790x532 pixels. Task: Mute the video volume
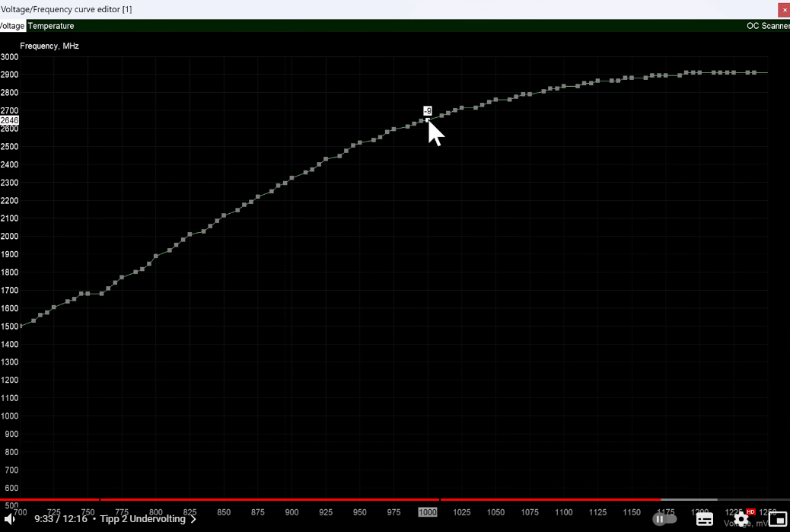pos(11,518)
